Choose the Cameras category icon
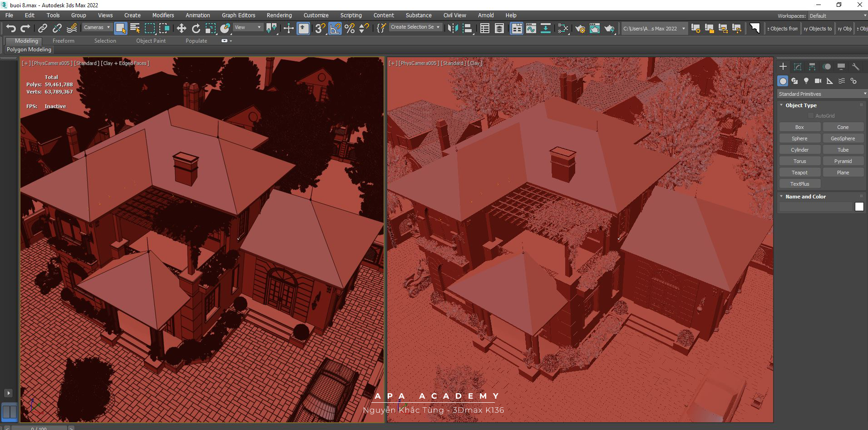868x430 pixels. point(818,81)
